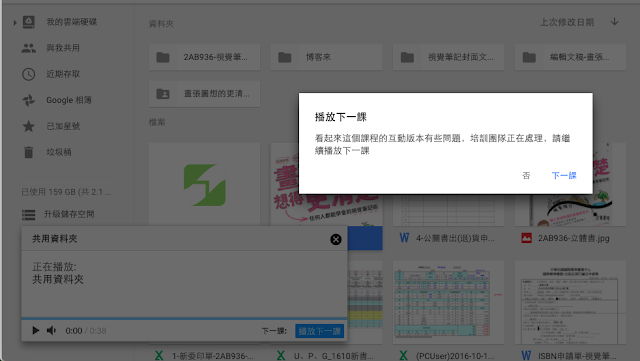Open 與我共用 people icon
640x361 pixels.
(29, 48)
